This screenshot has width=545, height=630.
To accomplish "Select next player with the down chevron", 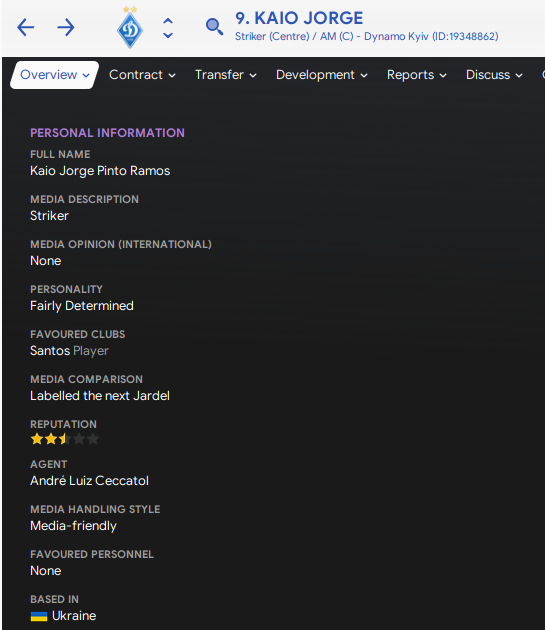I will (168, 35).
